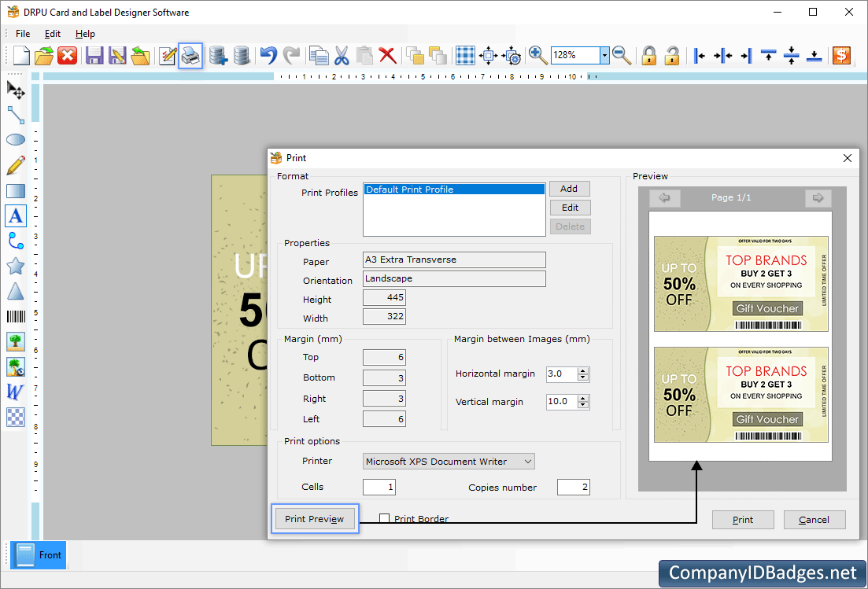Select the Pencil tool
This screenshot has height=589, width=868.
pyautogui.click(x=16, y=165)
